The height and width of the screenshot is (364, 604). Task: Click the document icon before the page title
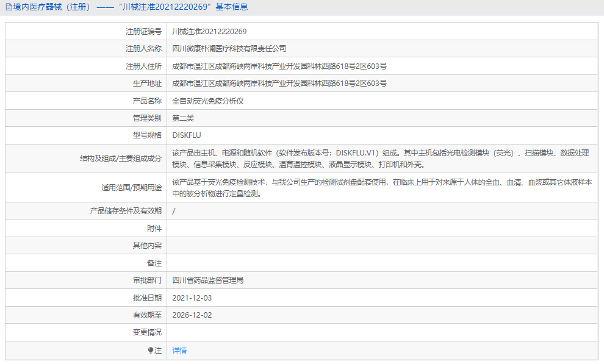[7, 7]
